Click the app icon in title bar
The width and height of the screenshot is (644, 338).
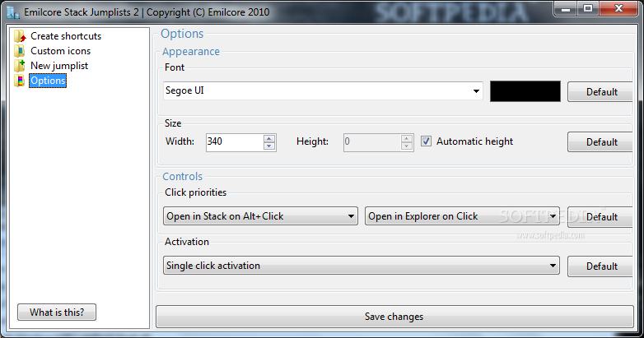(13, 12)
